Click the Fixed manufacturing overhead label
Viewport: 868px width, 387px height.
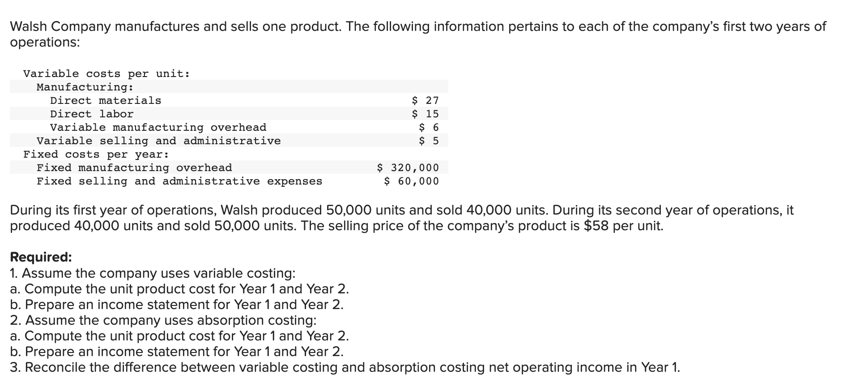click(x=134, y=168)
